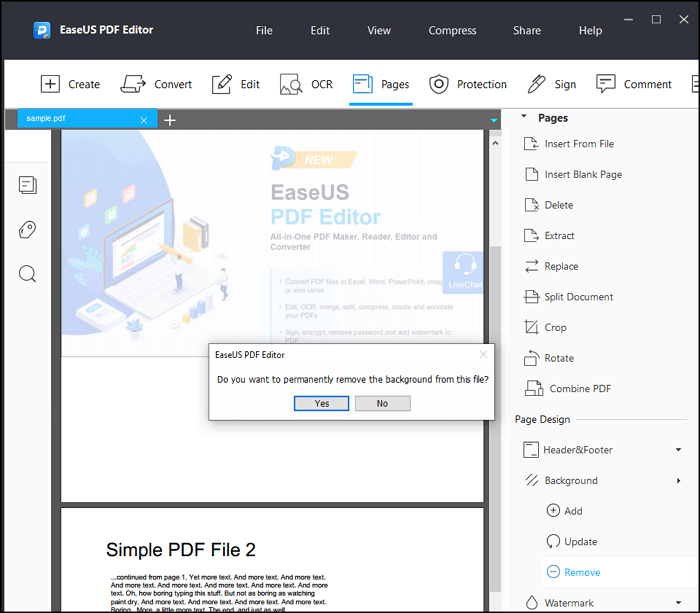Click the Rotate page option
Viewport: 700px width, 613px height.
tap(549, 358)
